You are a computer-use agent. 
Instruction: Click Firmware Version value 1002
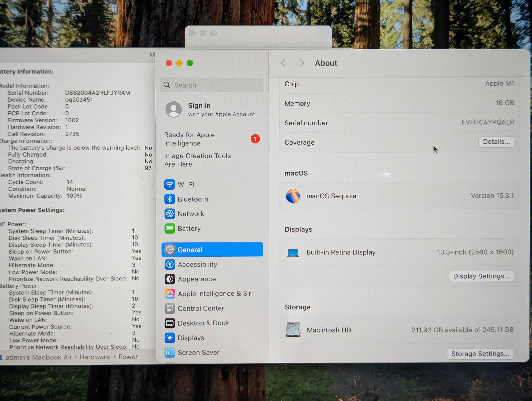tap(72, 120)
